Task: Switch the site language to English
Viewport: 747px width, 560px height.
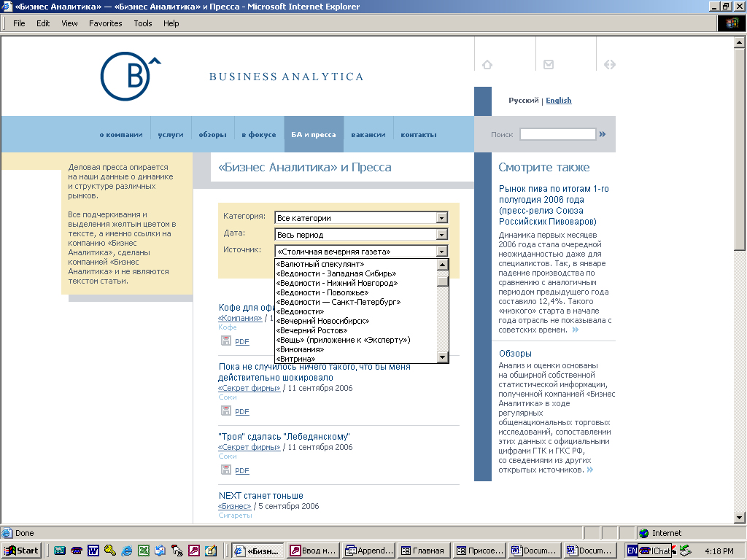Action: point(558,100)
